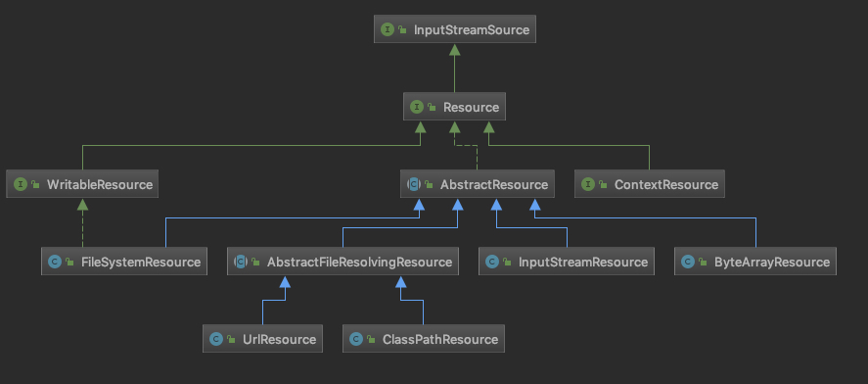The width and height of the screenshot is (868, 384).
Task: Select the ContextResource label text
Action: 666,184
